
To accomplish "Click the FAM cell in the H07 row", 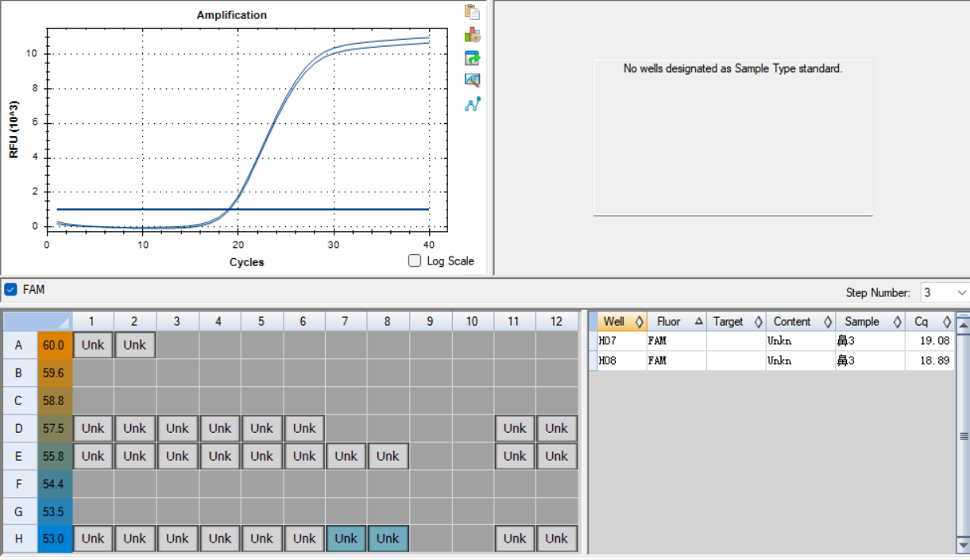I will click(676, 341).
